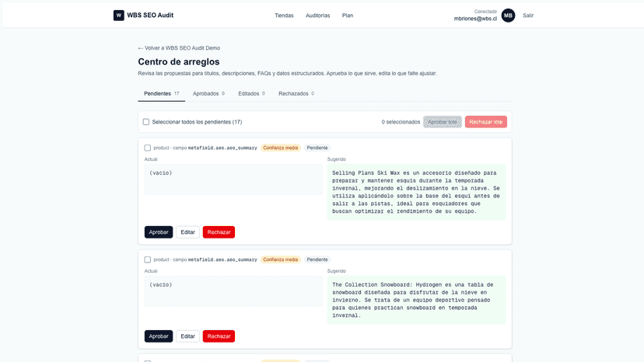Click the Salir logout link
The width and height of the screenshot is (644, 362).
tap(528, 16)
